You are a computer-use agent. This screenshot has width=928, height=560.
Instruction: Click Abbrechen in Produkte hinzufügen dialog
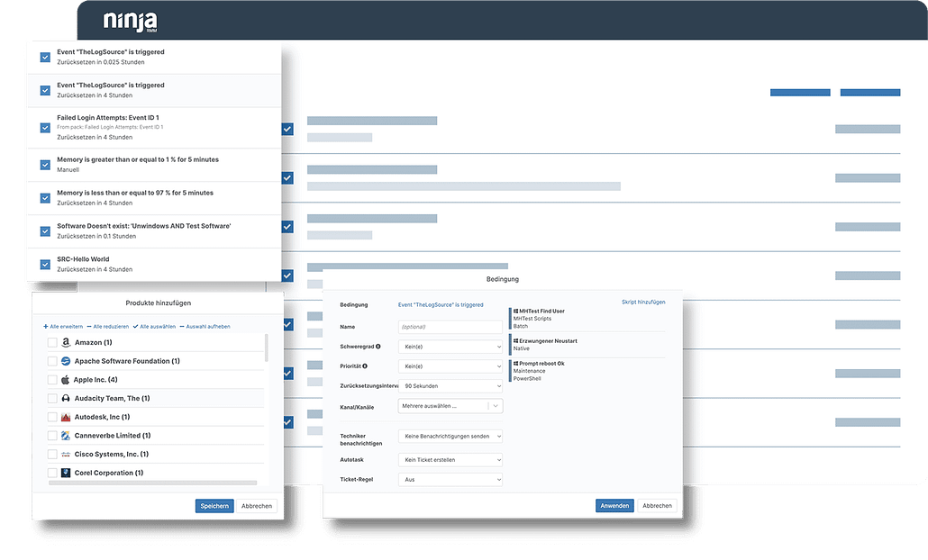(257, 506)
